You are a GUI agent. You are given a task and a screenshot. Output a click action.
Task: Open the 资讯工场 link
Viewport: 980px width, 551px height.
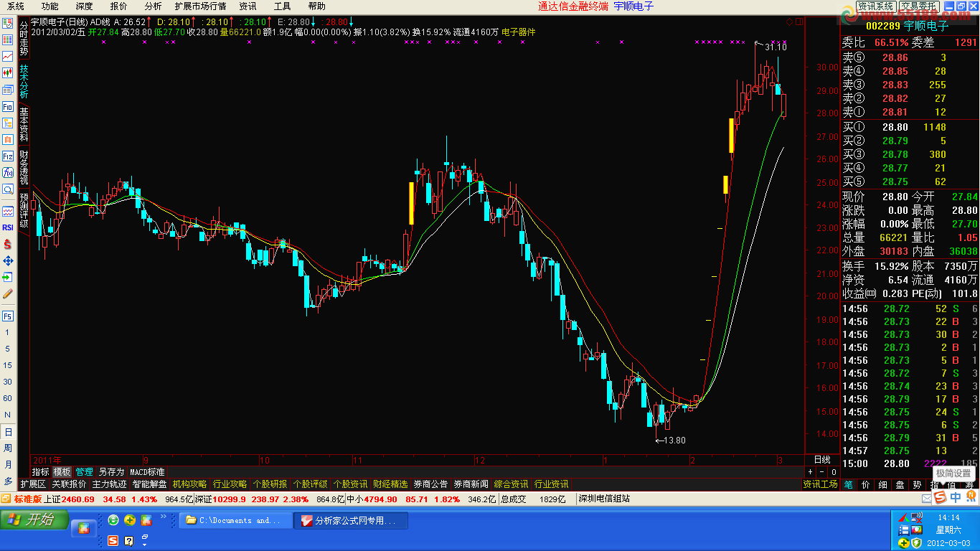(x=821, y=484)
